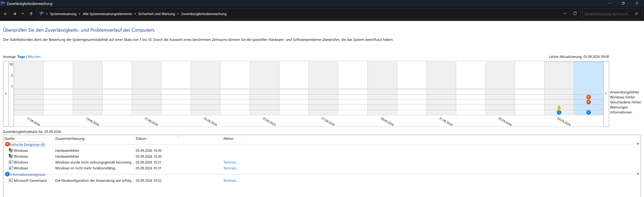The height and width of the screenshot is (197, 644).
Task: Click Informationen legend label
Action: coord(621,112)
